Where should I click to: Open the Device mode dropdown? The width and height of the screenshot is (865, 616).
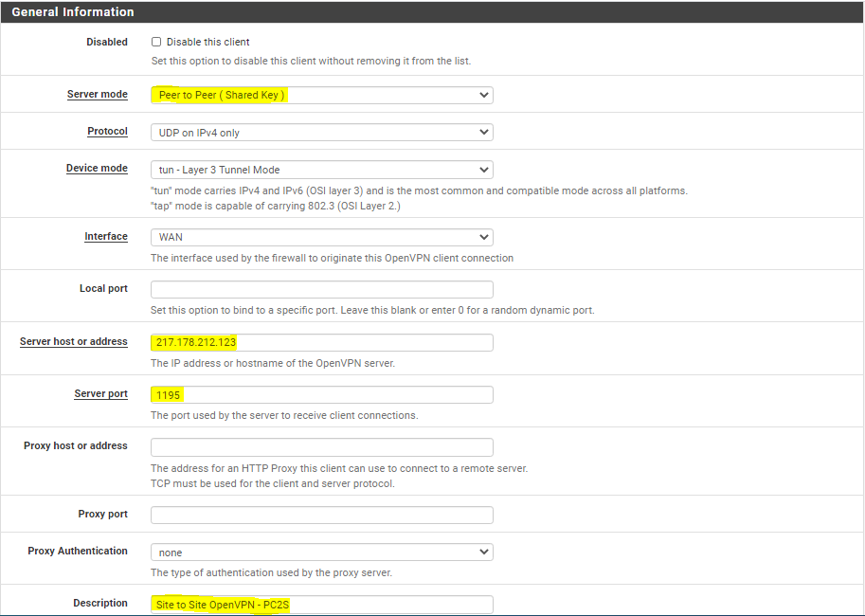[x=321, y=170]
